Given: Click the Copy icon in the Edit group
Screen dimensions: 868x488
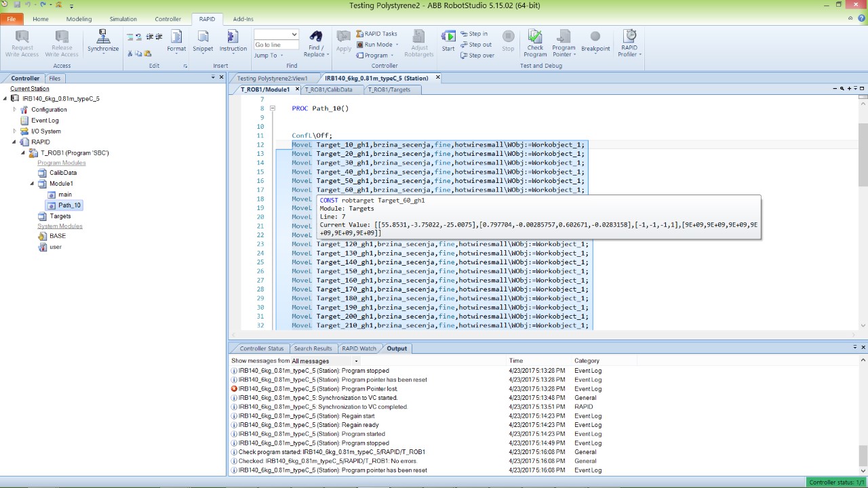Looking at the screenshot, I should coord(138,54).
